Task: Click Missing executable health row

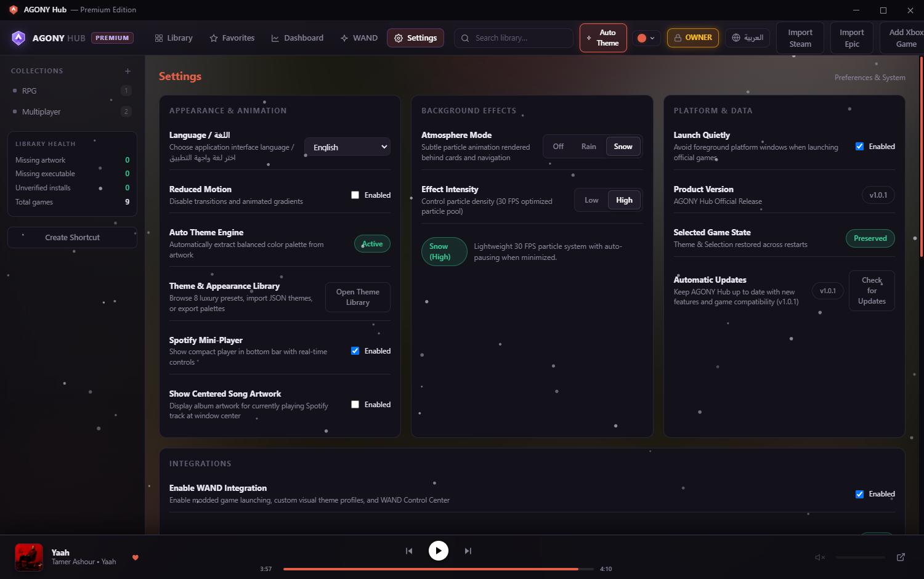Action: point(72,174)
